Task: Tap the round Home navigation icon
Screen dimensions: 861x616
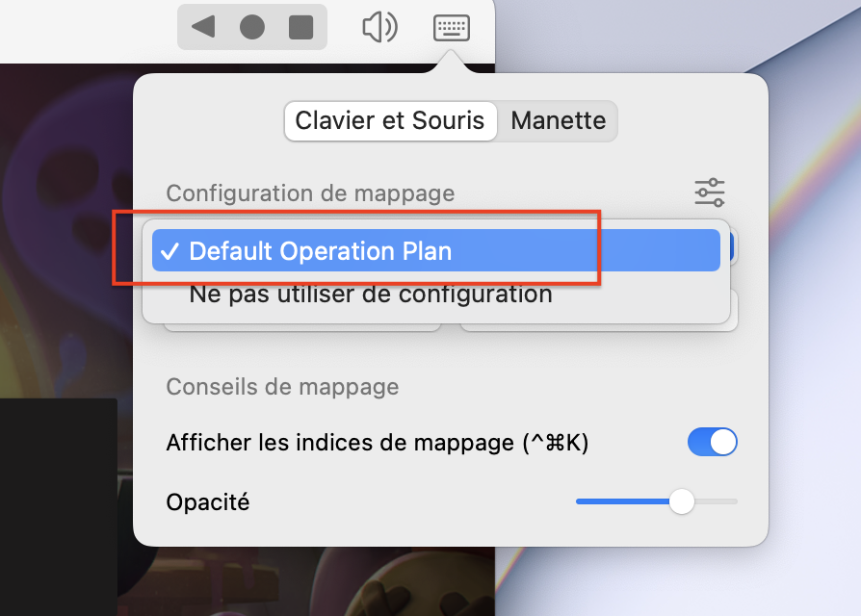Action: pyautogui.click(x=252, y=27)
